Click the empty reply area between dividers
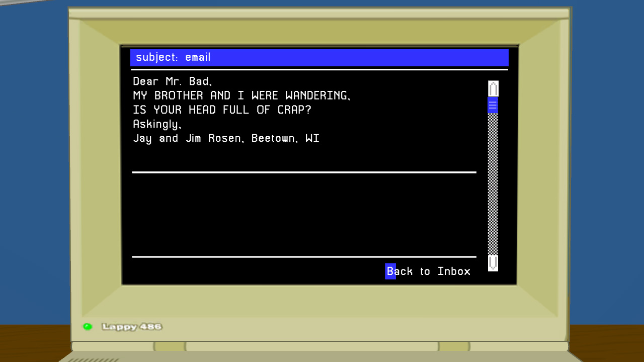The height and width of the screenshot is (362, 644). coord(304,215)
